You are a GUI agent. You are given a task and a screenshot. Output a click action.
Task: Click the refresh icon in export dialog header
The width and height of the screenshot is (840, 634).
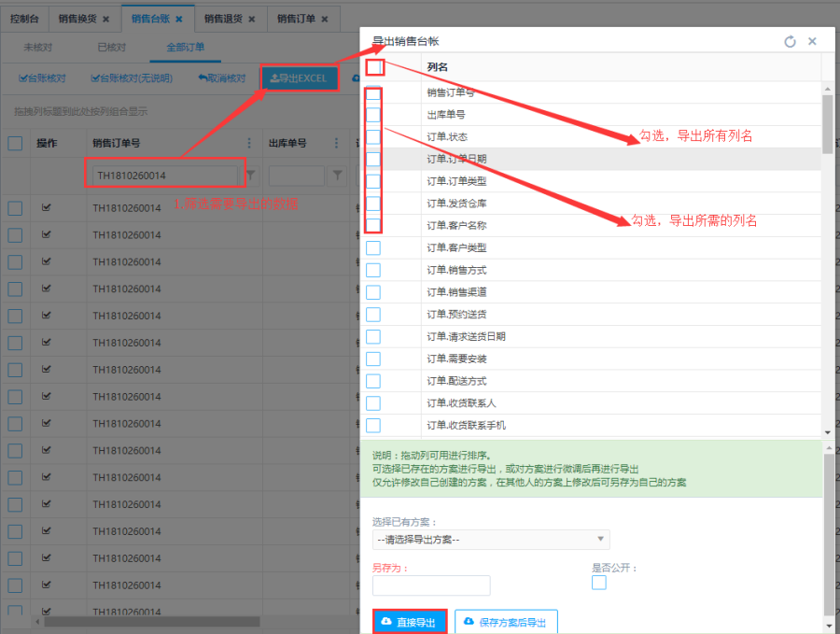790,42
